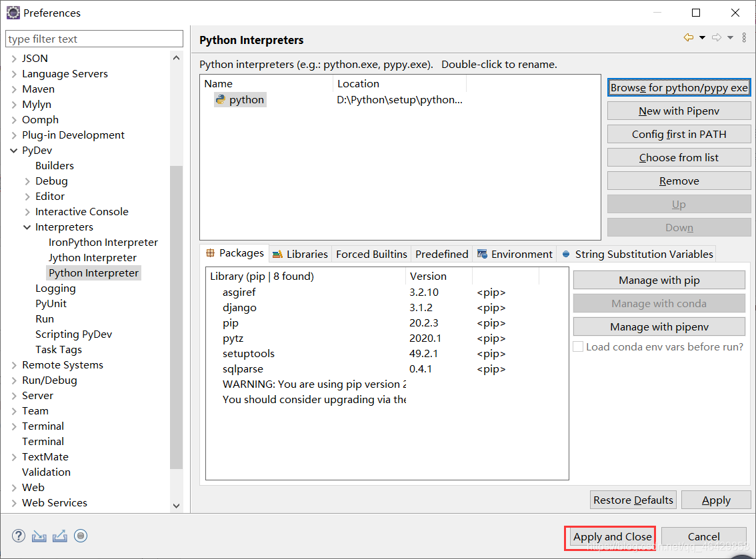The width and height of the screenshot is (756, 559).
Task: Click the Apply button
Action: (x=716, y=500)
